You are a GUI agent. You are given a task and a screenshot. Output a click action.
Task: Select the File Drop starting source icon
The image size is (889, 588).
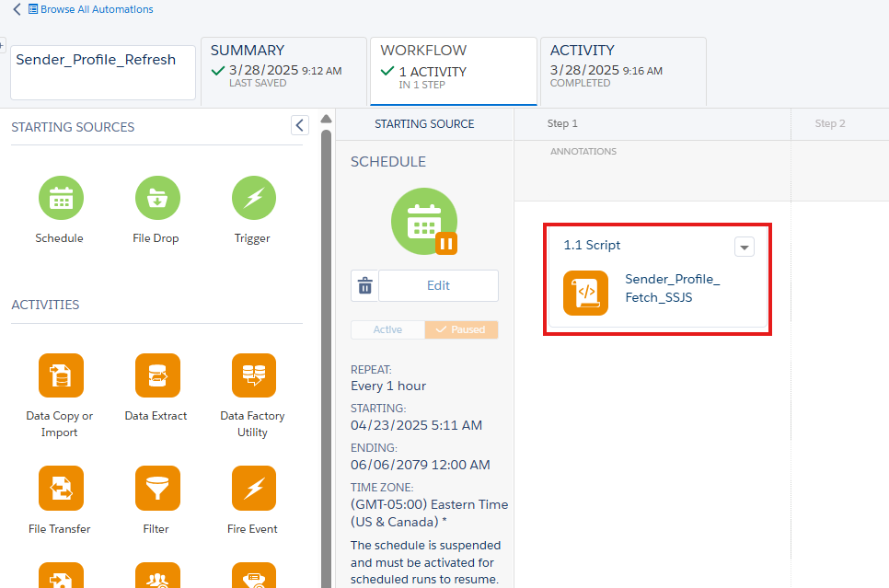click(156, 198)
